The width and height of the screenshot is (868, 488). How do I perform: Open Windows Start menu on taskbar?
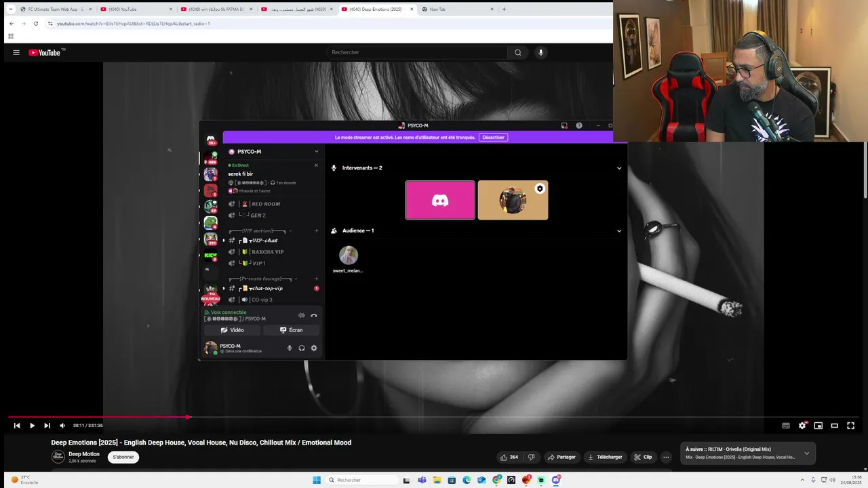pyautogui.click(x=317, y=480)
